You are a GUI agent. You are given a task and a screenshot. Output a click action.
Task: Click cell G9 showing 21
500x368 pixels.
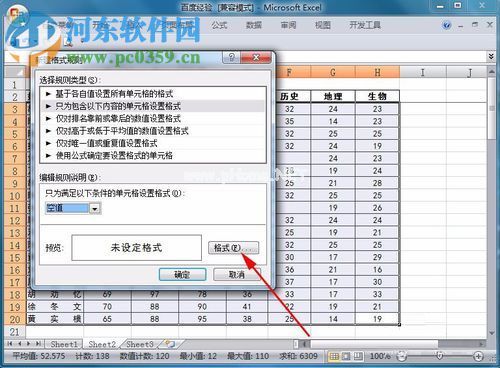point(333,183)
